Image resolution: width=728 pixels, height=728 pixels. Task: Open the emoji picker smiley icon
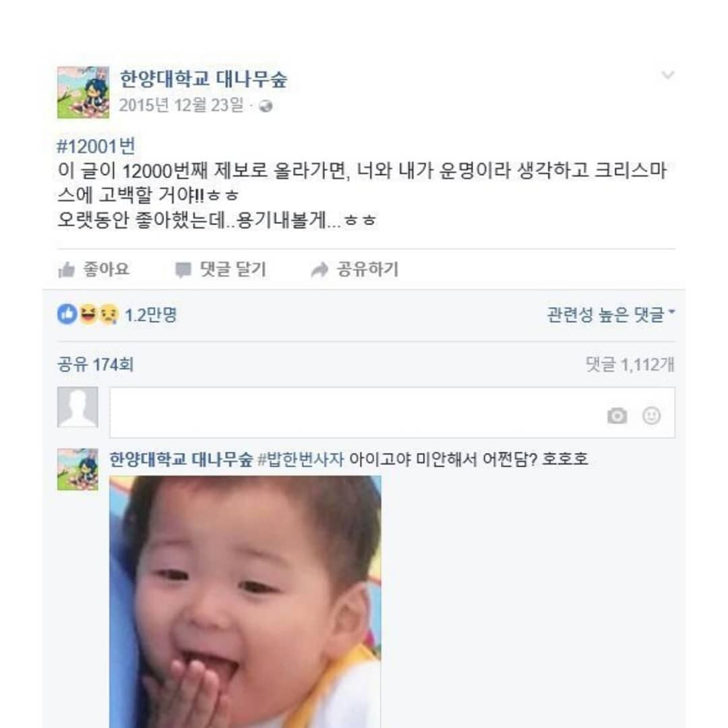[x=651, y=416]
